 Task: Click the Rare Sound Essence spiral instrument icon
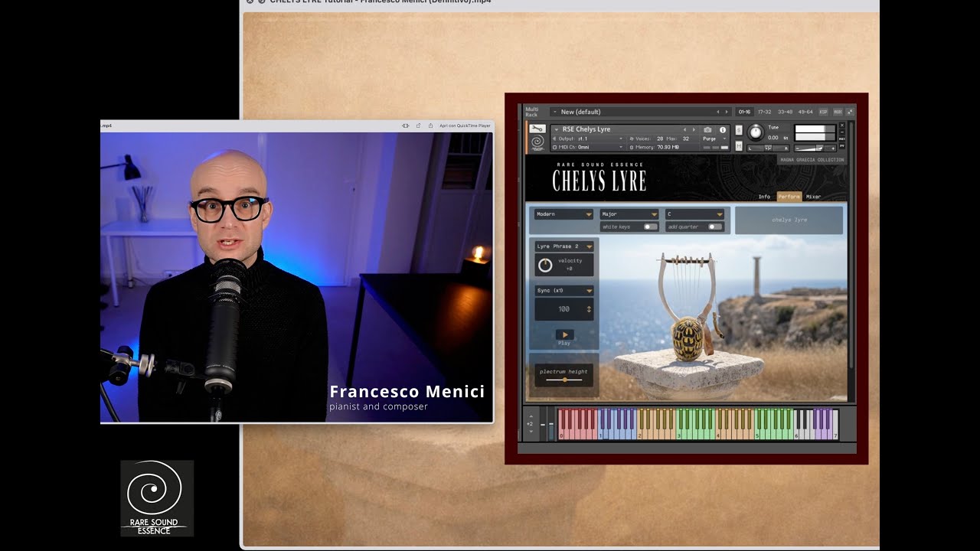click(x=537, y=142)
